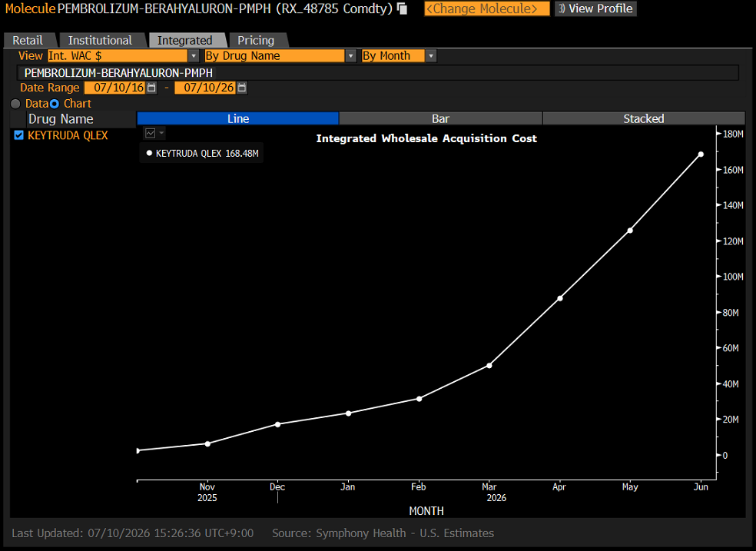
Task: Select the Integrated tab
Action: coord(184,40)
